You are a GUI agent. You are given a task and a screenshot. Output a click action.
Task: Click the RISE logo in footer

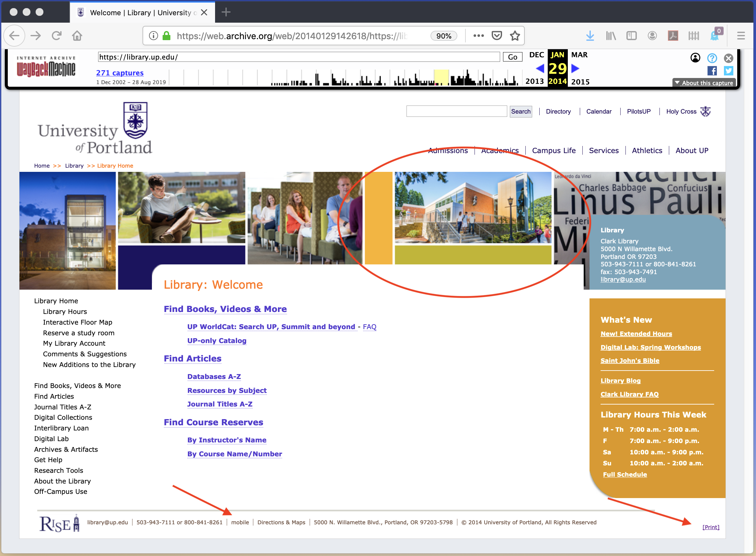pyautogui.click(x=59, y=523)
